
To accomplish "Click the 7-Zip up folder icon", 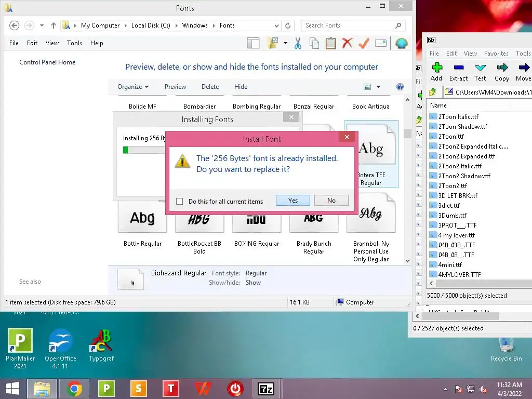I will pos(432,92).
